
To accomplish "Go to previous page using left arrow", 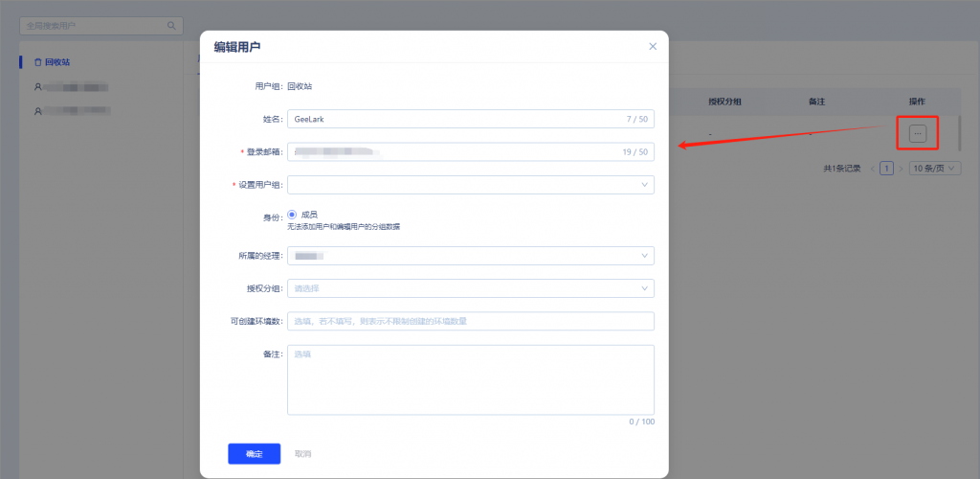I will (872, 169).
